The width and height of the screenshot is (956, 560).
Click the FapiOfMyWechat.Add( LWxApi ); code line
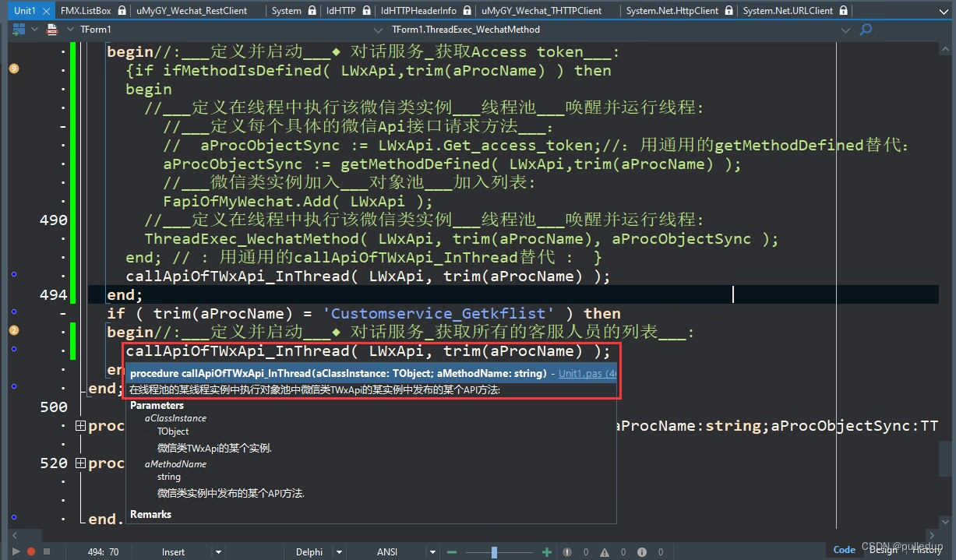click(298, 201)
